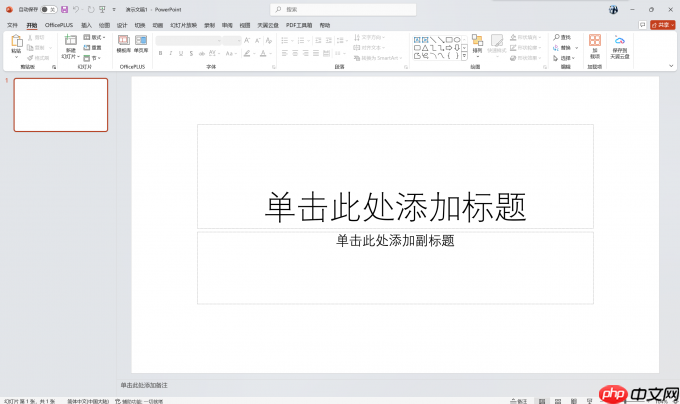Open the OfficePLUS template library (模板库)
This screenshot has height=404, width=680.
124,43
